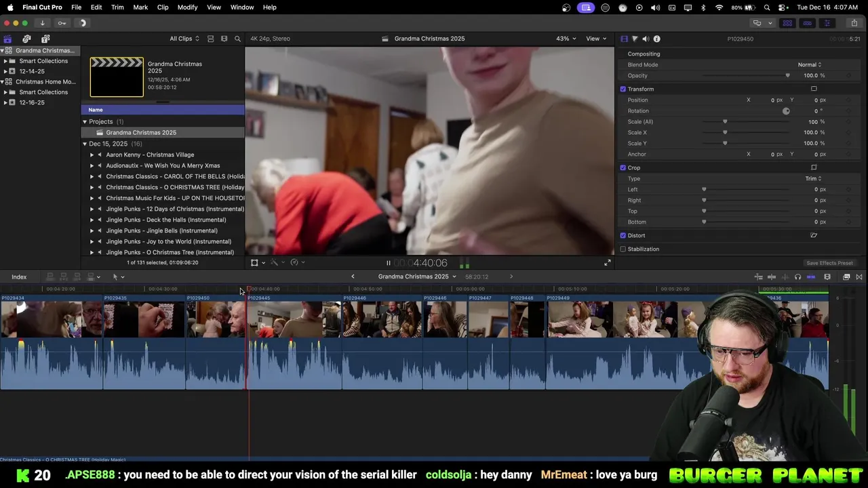Screen dimensions: 868x488
Task: Open the Transitions browser icon
Action: point(859,277)
